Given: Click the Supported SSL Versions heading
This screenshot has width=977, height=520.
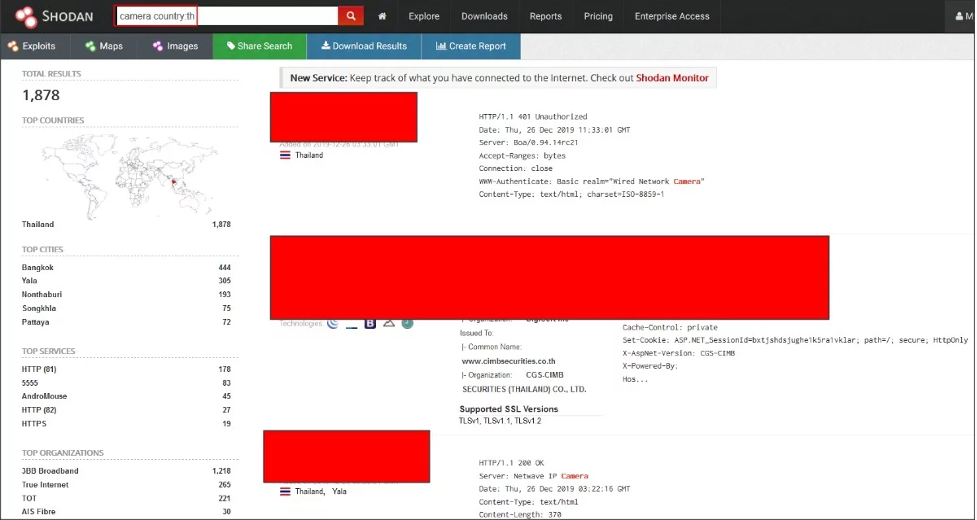Looking at the screenshot, I should point(508,409).
